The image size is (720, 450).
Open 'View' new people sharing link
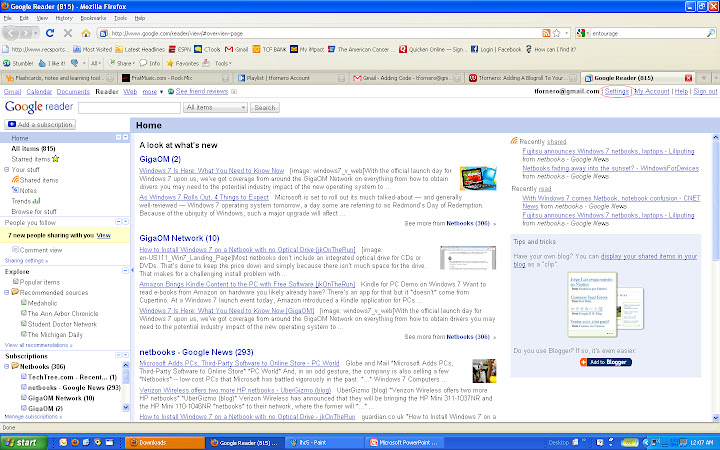103,235
